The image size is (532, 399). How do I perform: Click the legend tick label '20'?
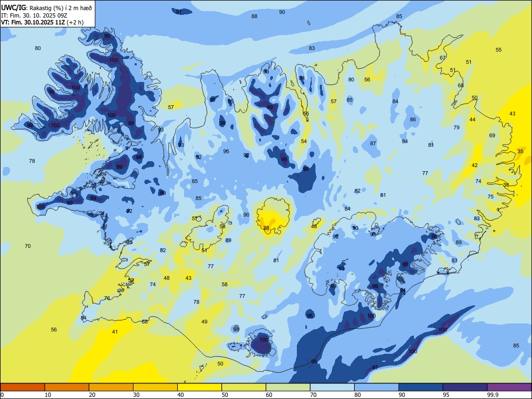(92, 395)
